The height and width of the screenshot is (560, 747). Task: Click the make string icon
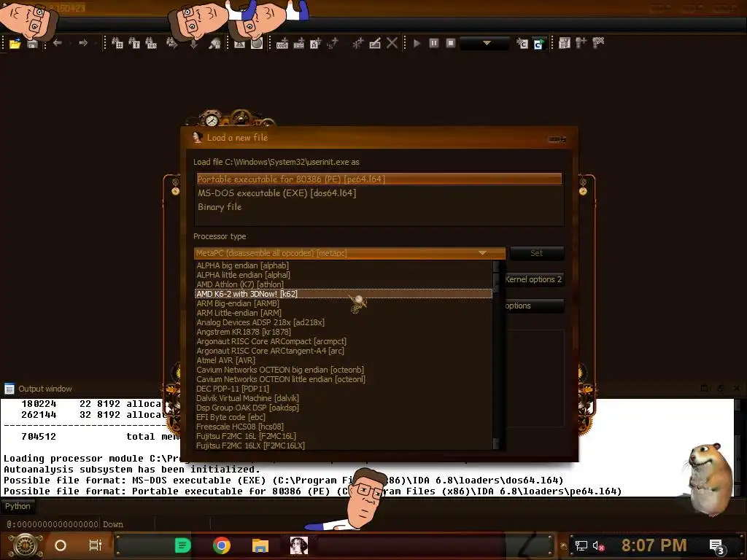pyautogui.click(x=315, y=43)
